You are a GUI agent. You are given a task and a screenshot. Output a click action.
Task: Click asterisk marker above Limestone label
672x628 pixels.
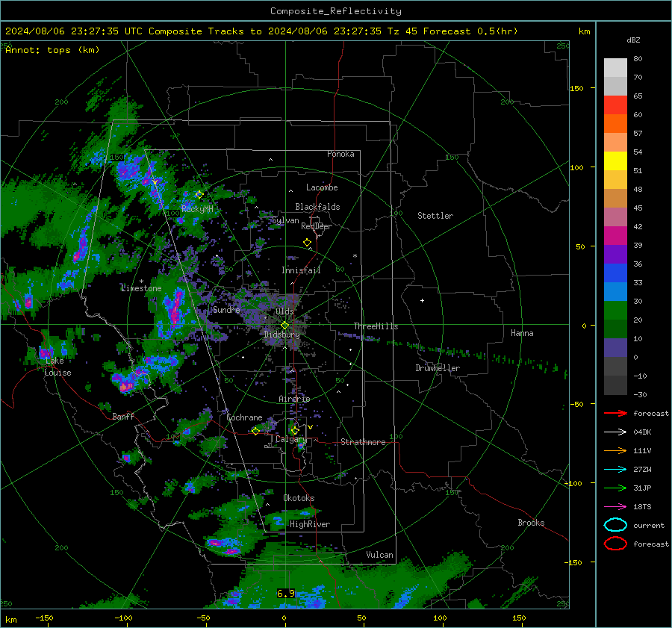pyautogui.click(x=141, y=282)
